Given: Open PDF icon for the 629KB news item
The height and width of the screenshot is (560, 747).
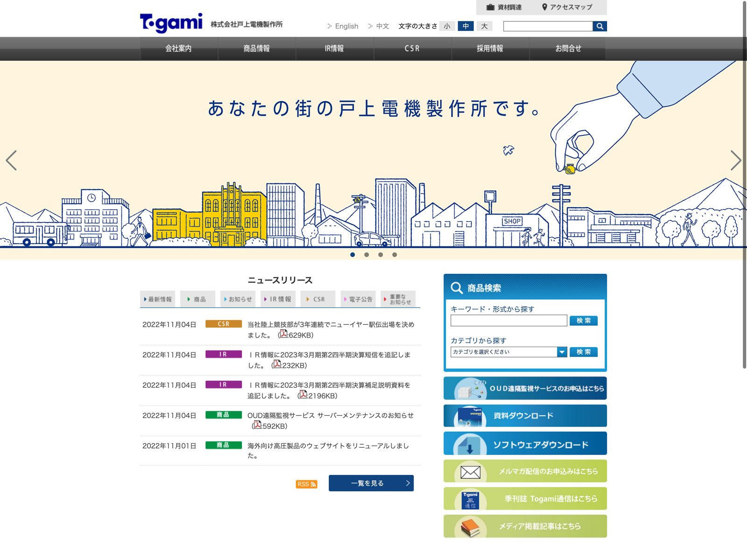Looking at the screenshot, I should click(283, 334).
